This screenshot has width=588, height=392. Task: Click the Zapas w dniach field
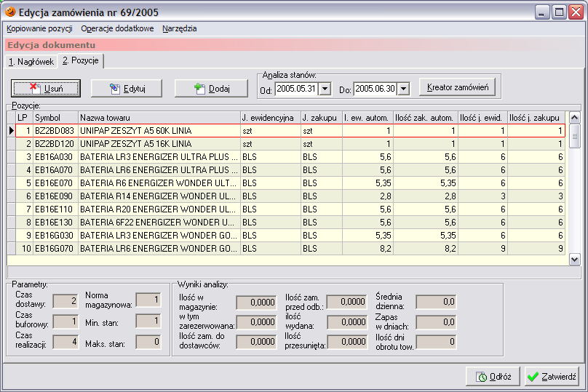(437, 322)
